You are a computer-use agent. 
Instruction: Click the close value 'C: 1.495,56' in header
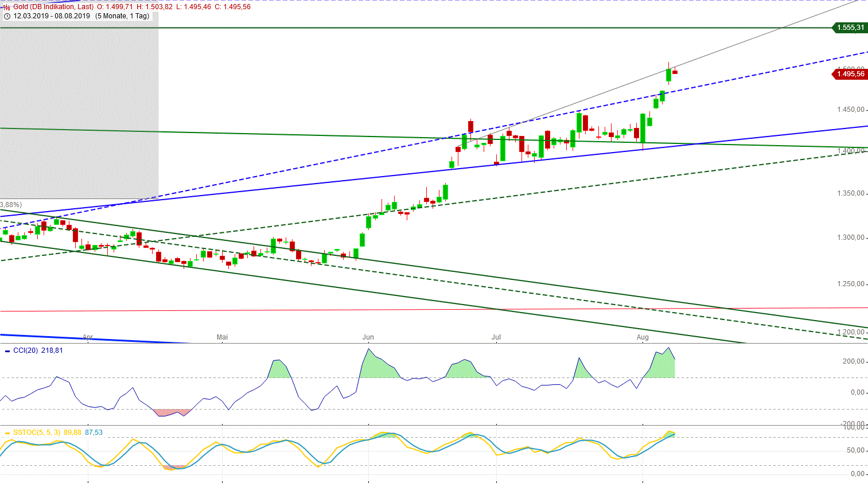pyautogui.click(x=232, y=7)
